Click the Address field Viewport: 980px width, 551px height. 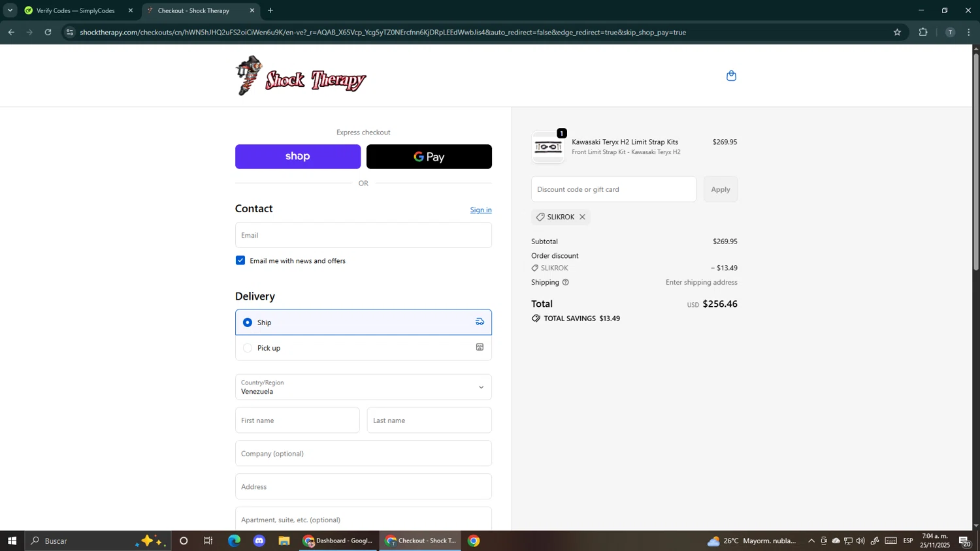[x=363, y=487]
